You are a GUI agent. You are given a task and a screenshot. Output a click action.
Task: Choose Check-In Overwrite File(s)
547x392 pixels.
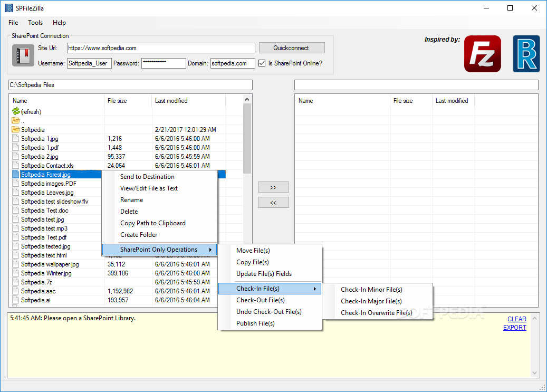point(378,313)
